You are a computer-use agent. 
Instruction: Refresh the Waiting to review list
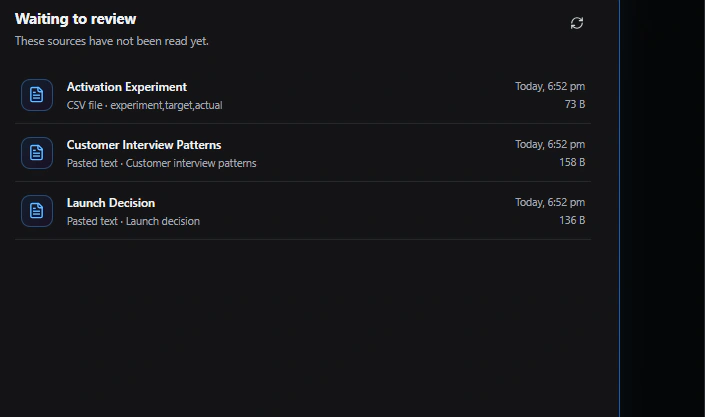click(577, 23)
